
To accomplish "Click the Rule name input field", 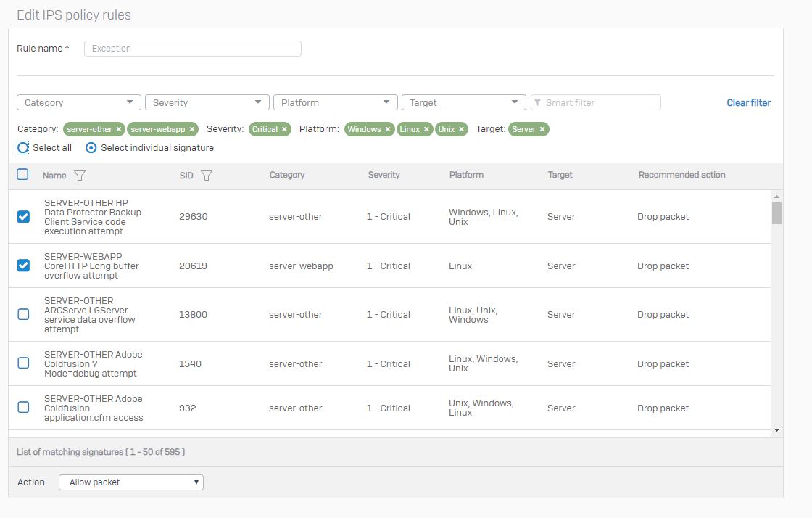I will 192,49.
